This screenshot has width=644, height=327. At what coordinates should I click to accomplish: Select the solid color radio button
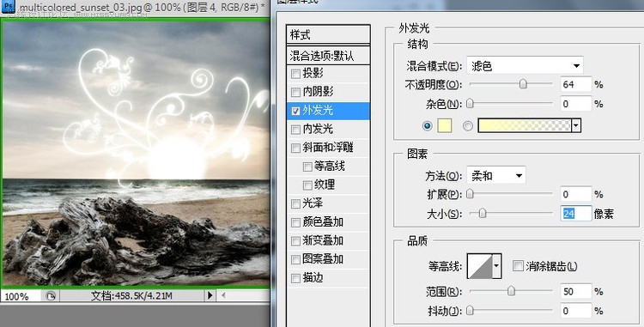pos(427,126)
